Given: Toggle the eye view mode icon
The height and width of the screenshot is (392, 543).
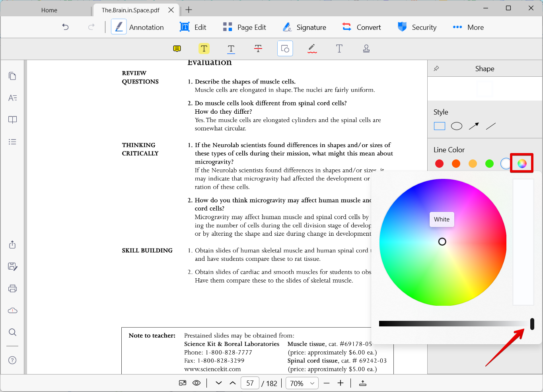Looking at the screenshot, I should point(197,383).
